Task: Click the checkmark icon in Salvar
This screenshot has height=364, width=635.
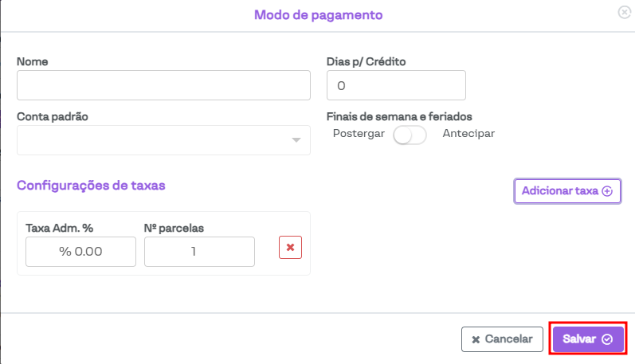Action: click(x=607, y=339)
